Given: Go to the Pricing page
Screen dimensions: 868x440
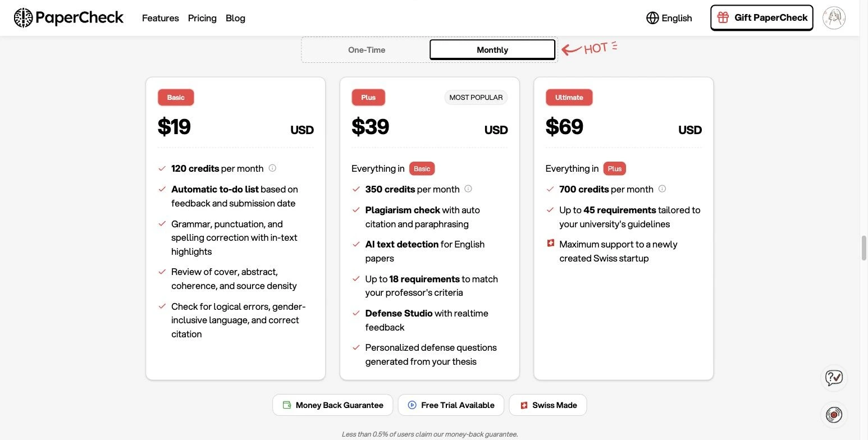Looking at the screenshot, I should point(202,18).
